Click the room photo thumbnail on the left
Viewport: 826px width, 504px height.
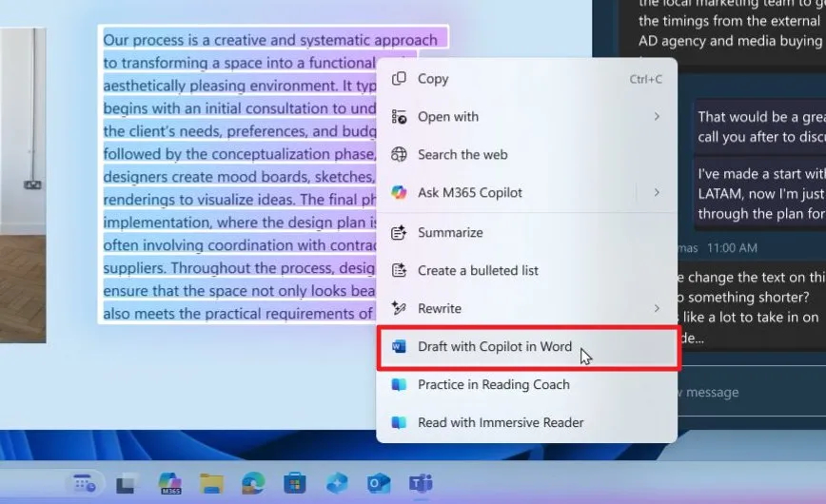pyautogui.click(x=23, y=185)
